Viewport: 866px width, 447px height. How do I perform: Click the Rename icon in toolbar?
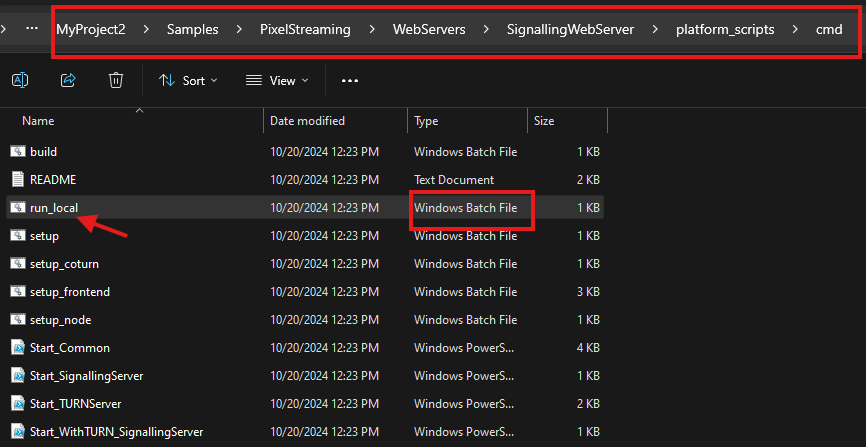point(19,80)
